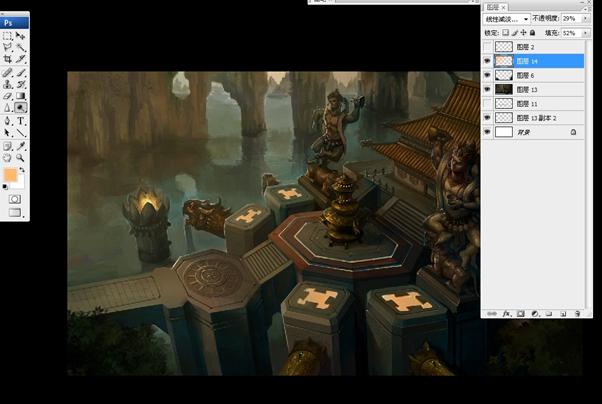
Task: Click the 图层 14 layer thumbnail
Action: click(504, 61)
